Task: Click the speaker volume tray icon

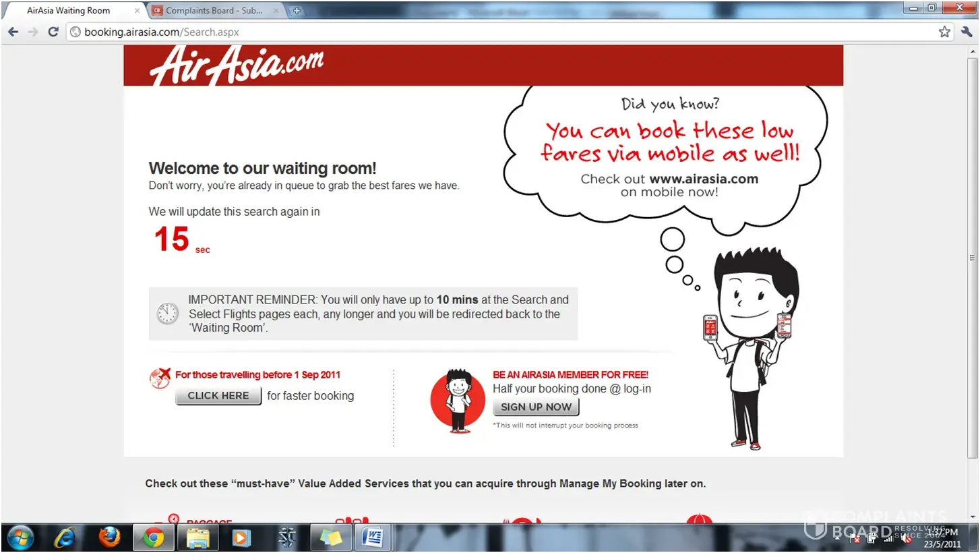Action: [907, 538]
